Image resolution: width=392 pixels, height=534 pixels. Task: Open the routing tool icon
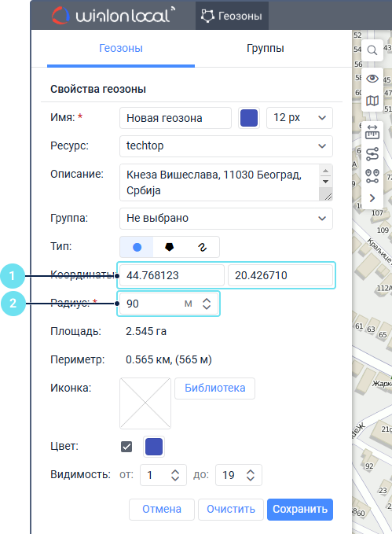(372, 154)
